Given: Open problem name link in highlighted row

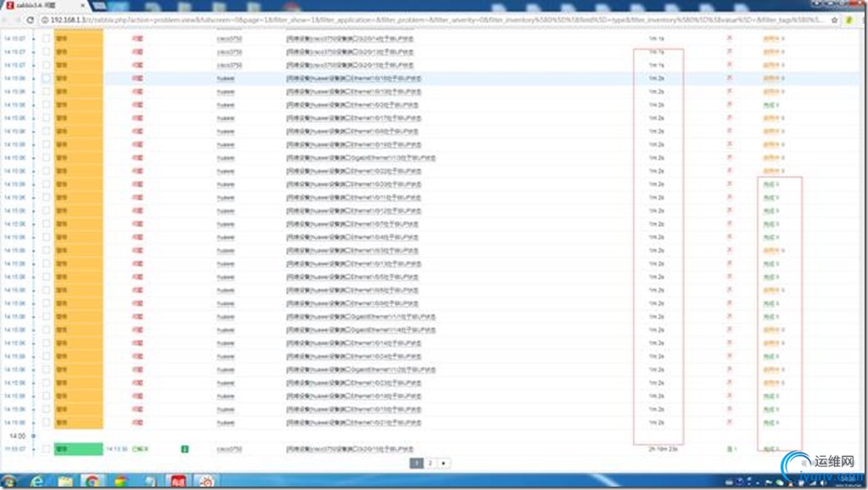Looking at the screenshot, I should coord(353,78).
